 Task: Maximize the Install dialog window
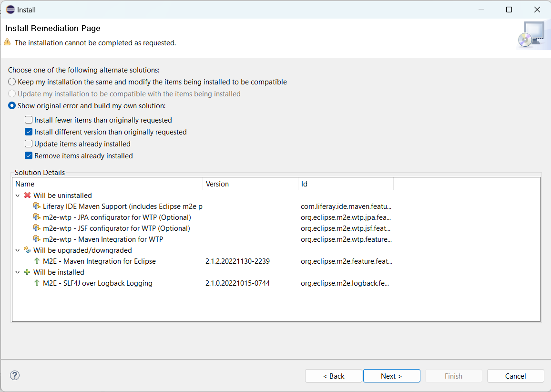(x=509, y=10)
